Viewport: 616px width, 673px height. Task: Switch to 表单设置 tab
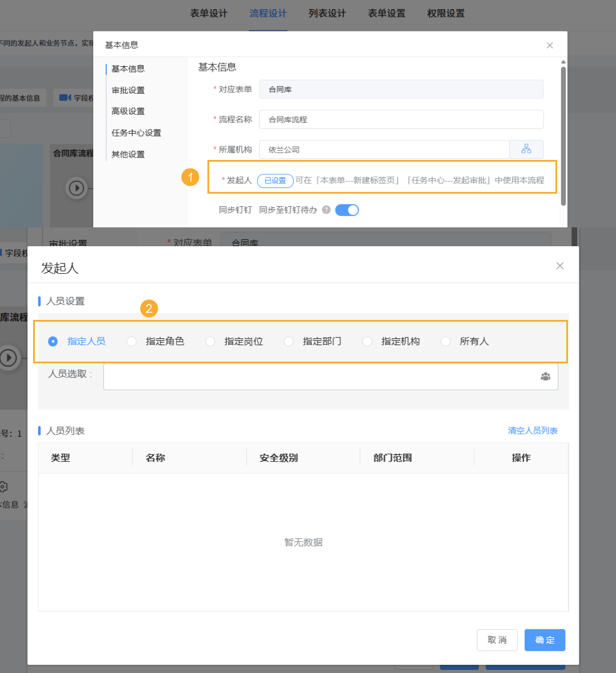[386, 13]
